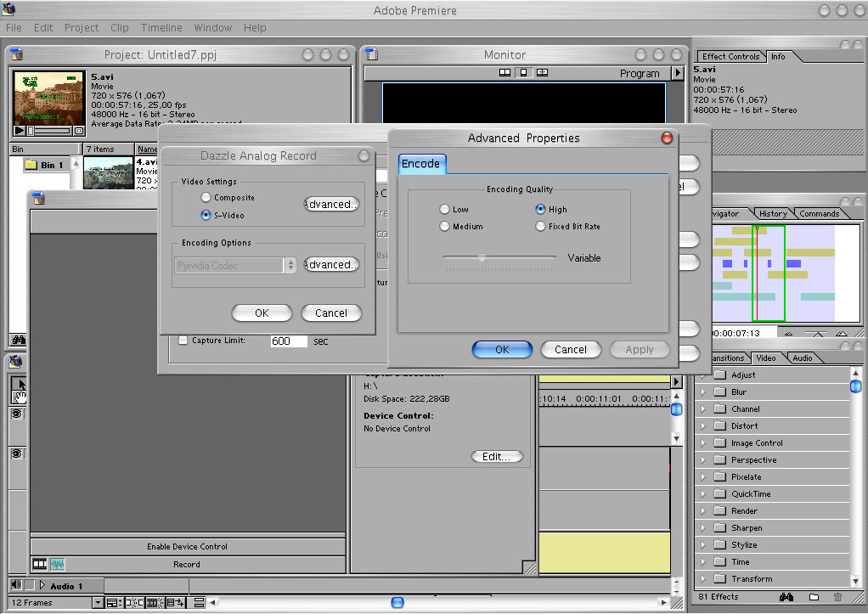
Task: Click OK in Dazzle Analog Record dialog
Action: pyautogui.click(x=262, y=313)
